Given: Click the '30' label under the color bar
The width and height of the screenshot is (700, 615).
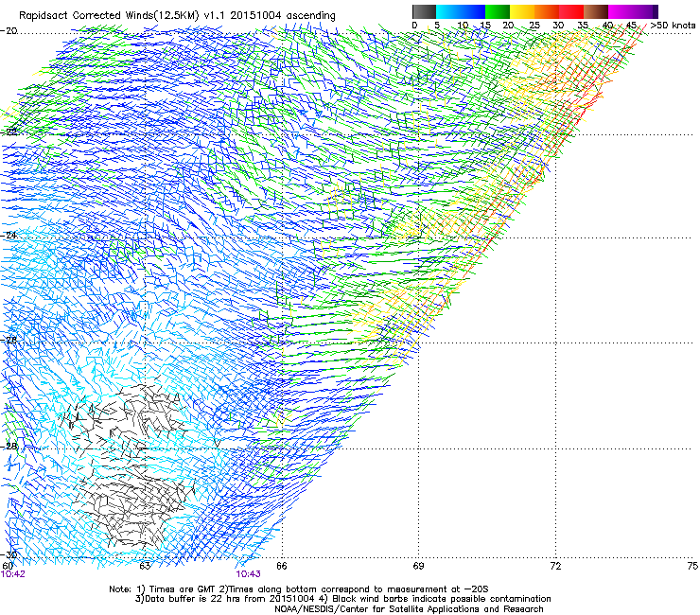Looking at the screenshot, I should [558, 26].
